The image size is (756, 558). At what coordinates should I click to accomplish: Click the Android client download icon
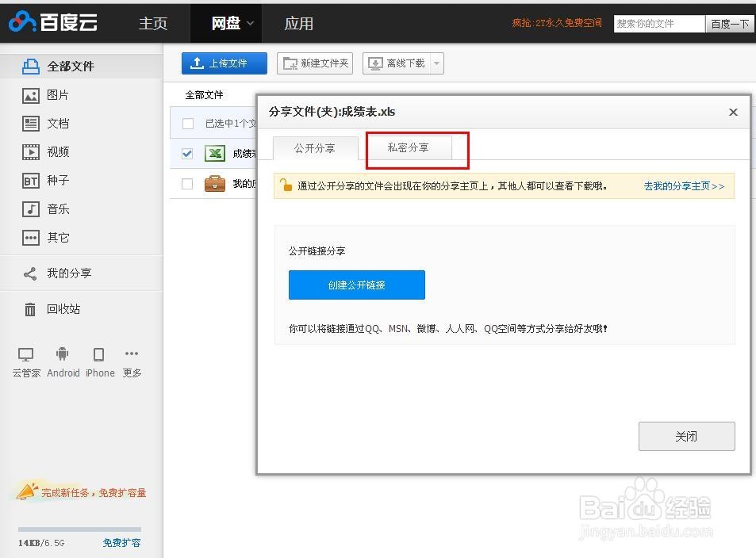(63, 355)
